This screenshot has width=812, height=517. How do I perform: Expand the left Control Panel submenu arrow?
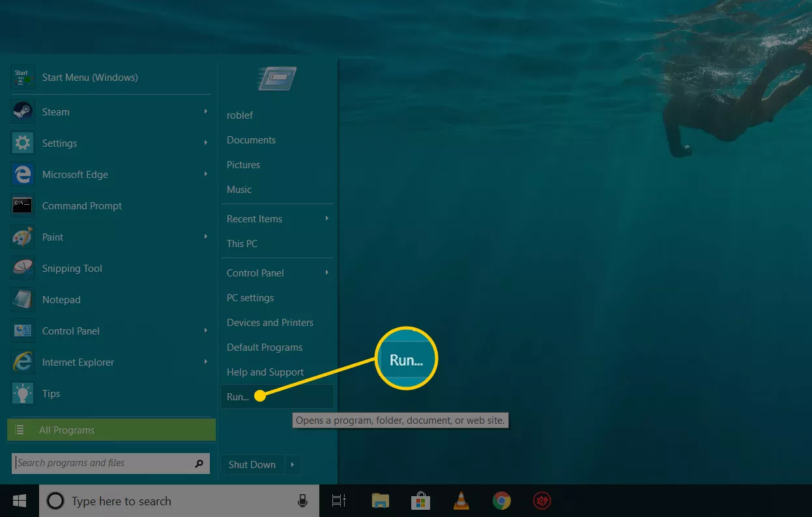206,331
